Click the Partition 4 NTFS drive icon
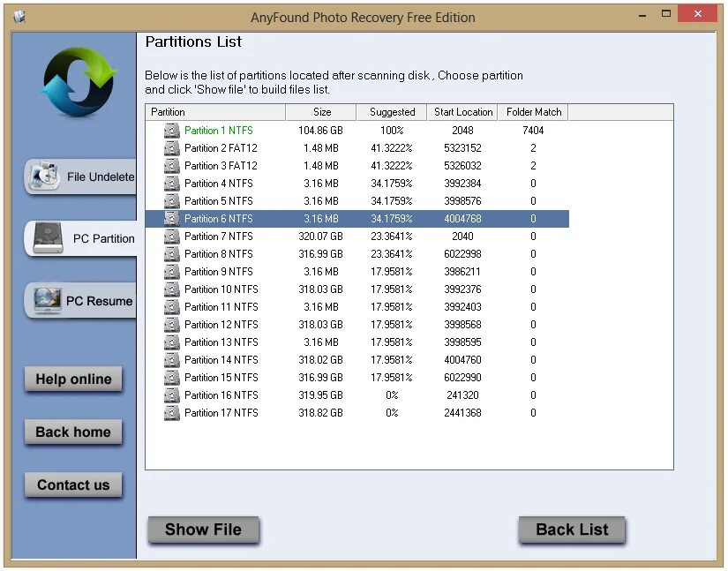 pos(172,184)
